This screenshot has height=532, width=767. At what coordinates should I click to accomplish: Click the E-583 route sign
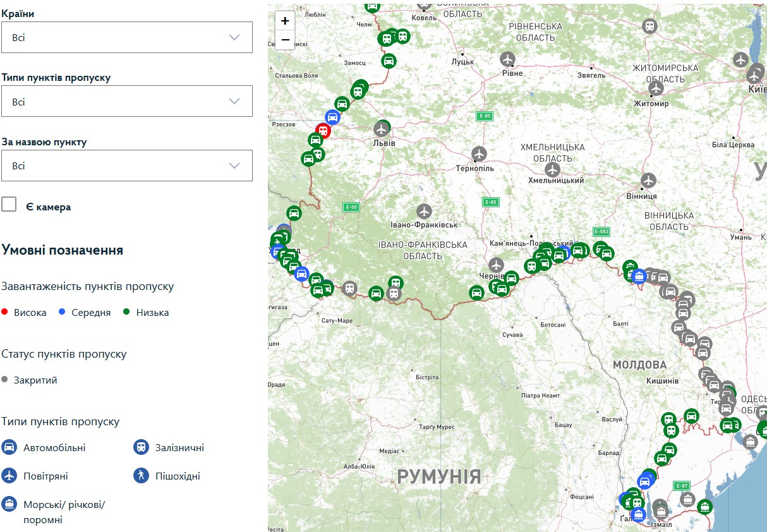click(x=601, y=232)
